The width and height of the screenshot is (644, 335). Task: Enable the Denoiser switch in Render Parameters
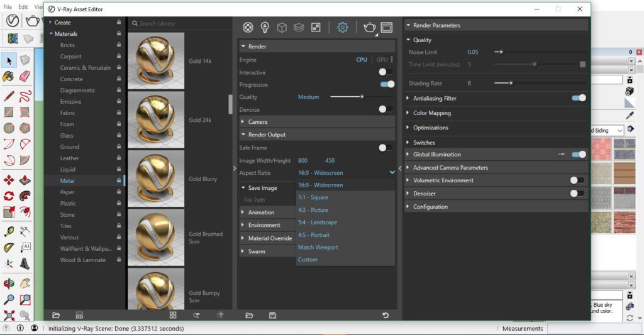(577, 194)
